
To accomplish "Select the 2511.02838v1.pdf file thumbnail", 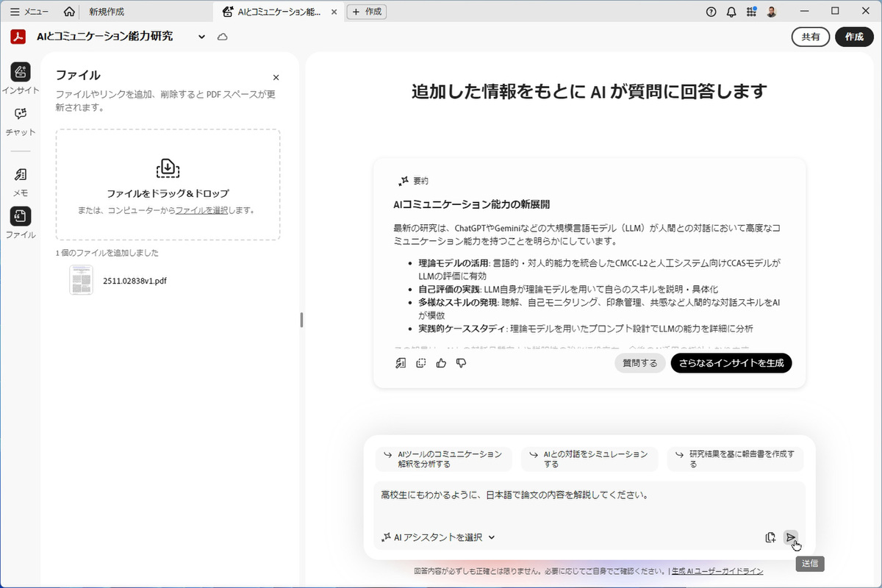I will coord(81,280).
